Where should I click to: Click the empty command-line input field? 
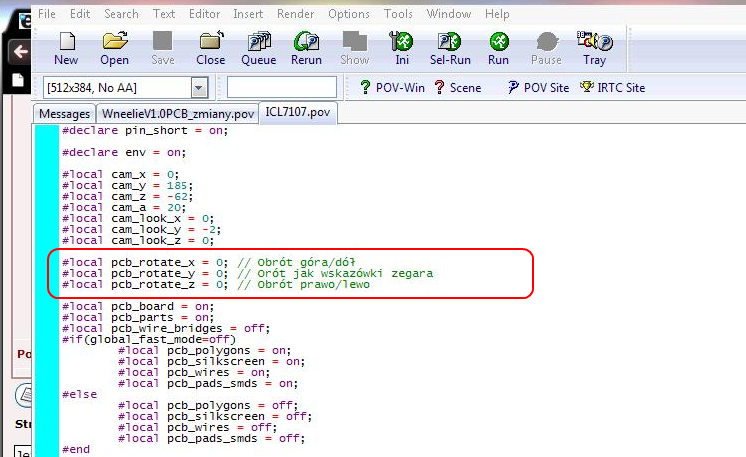tap(282, 88)
